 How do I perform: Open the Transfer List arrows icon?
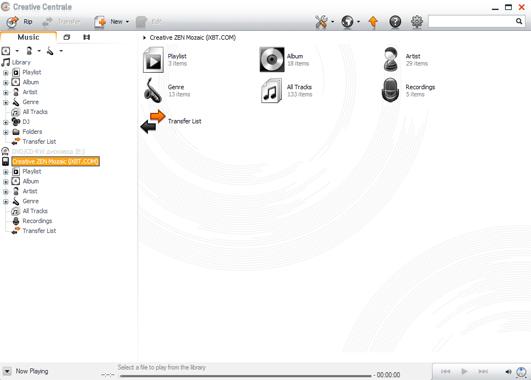point(153,121)
